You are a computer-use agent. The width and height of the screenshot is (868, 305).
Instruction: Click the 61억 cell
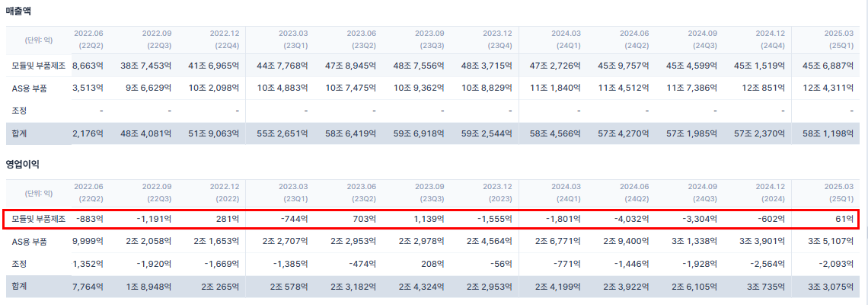pos(845,219)
